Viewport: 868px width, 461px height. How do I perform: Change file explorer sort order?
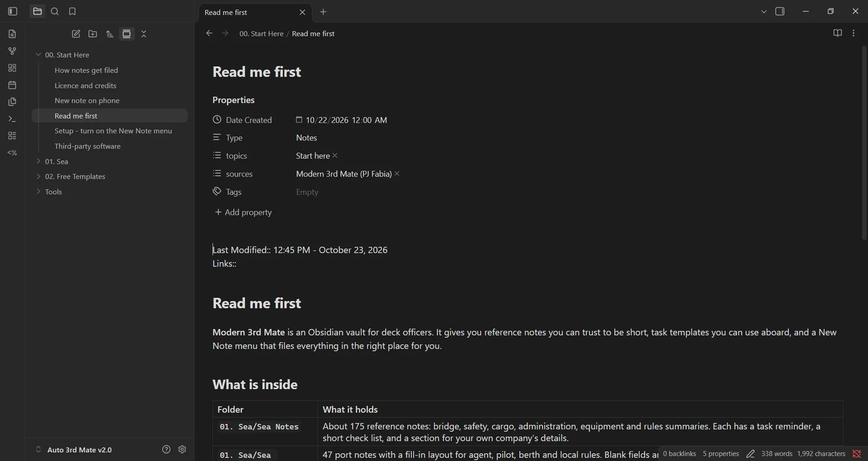click(x=110, y=34)
